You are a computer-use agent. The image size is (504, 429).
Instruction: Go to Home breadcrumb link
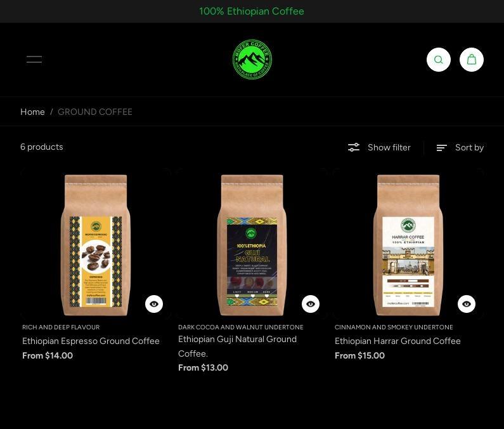pos(32,112)
